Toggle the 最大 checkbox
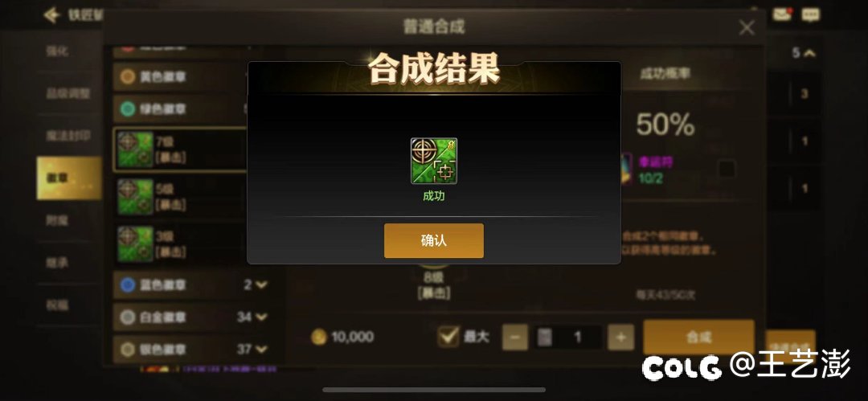The image size is (868, 401). click(x=448, y=337)
